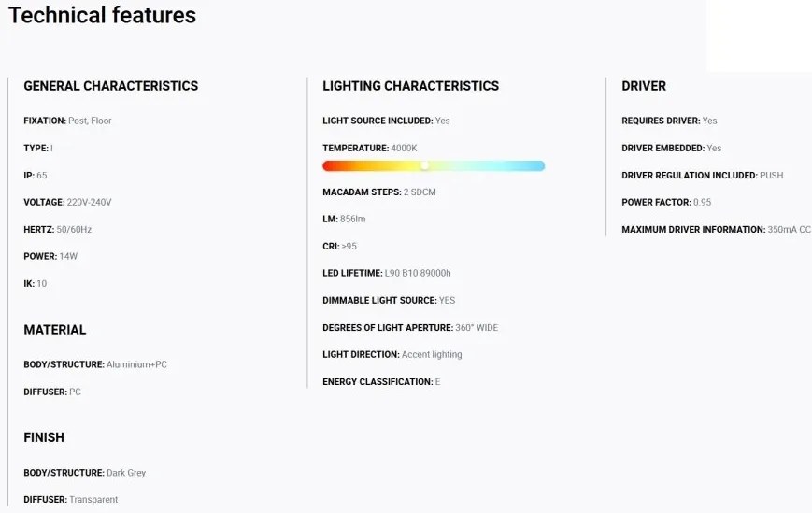Click the blue end of temperature bar
Image resolution: width=812 pixels, height=513 pixels.
point(538,165)
